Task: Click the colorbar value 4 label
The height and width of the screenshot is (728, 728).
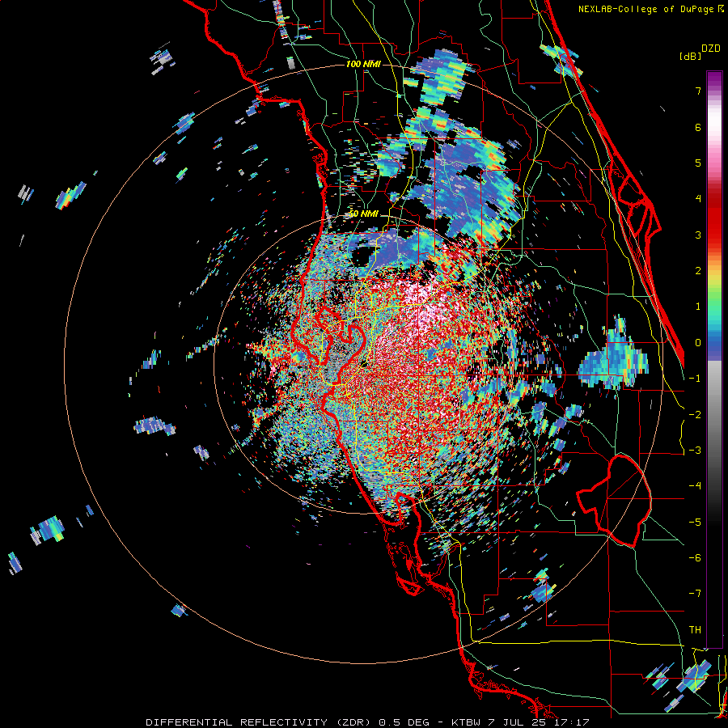Action: (x=698, y=199)
